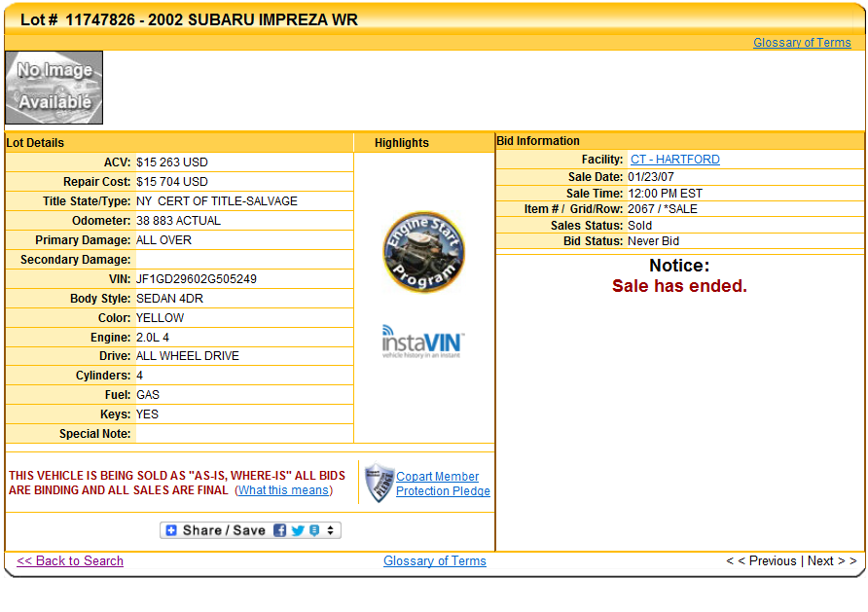This screenshot has height=612, width=868.
Task: Expand the Share/Save options arrow
Action: [x=331, y=530]
